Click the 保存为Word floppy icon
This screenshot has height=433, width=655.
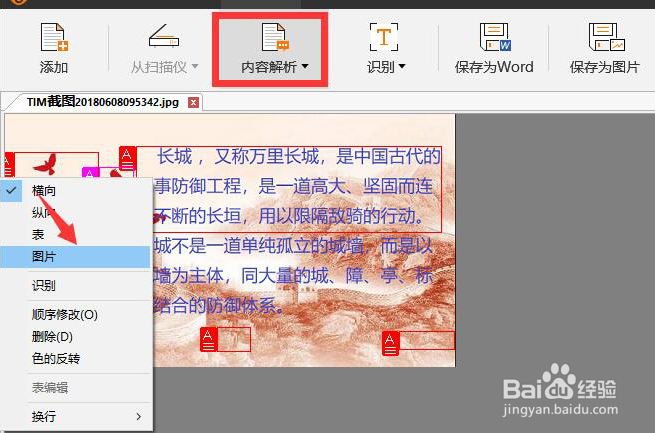click(495, 37)
